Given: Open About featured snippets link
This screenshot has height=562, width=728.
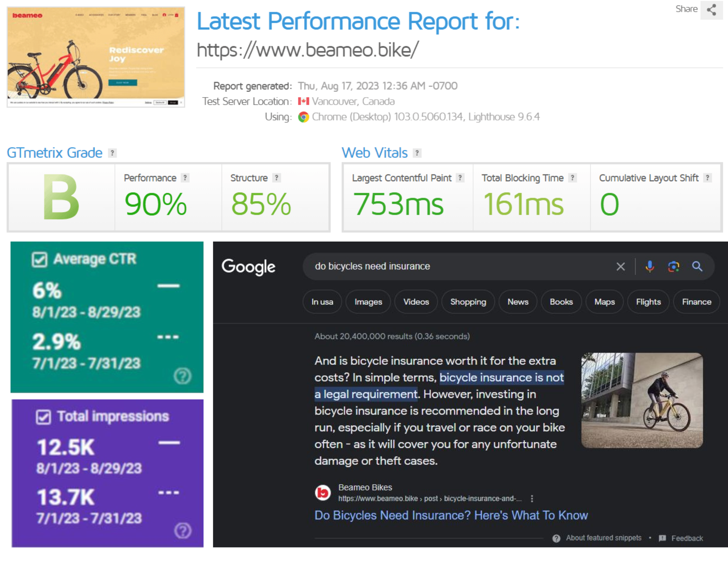Looking at the screenshot, I should [x=604, y=538].
